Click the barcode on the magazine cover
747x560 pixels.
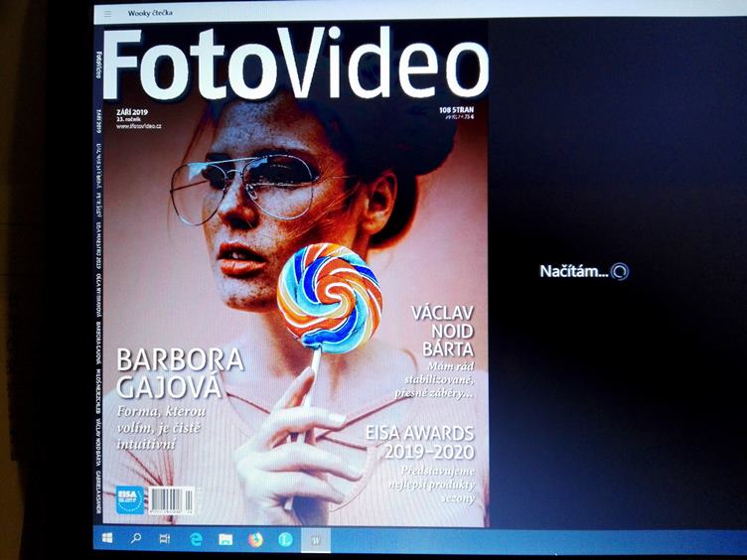click(171, 500)
